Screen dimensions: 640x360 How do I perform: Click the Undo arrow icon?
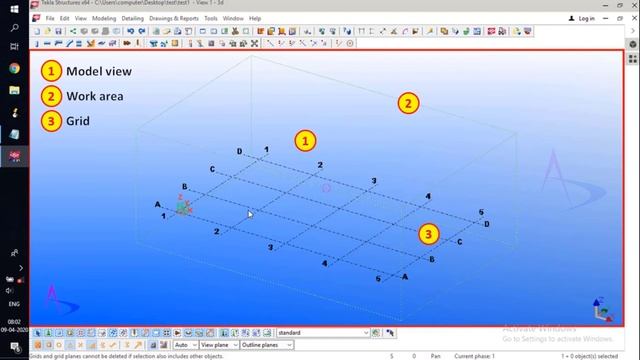click(131, 31)
